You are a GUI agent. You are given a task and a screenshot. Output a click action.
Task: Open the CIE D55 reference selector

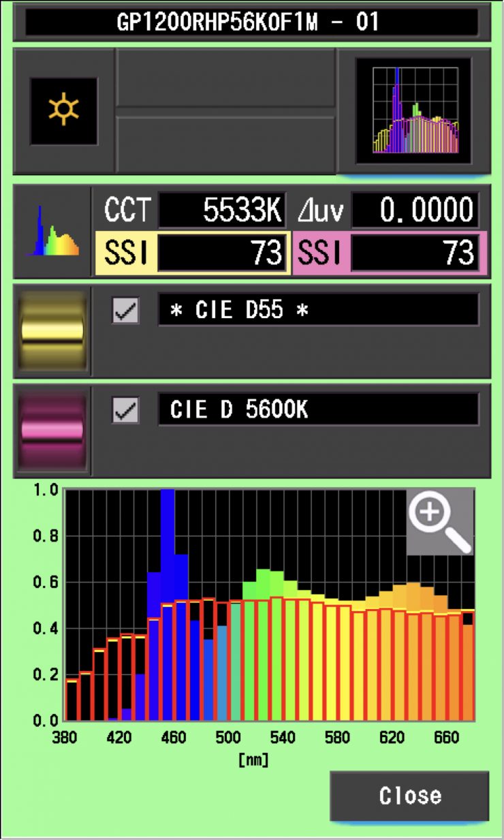coord(318,310)
